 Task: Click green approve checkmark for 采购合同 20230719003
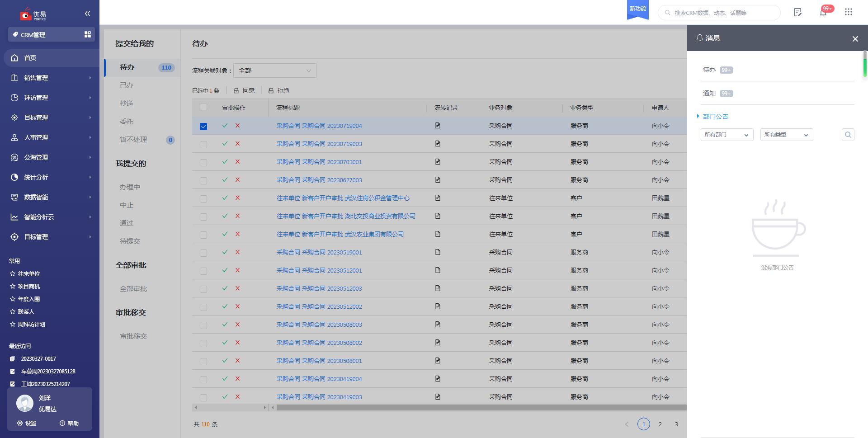point(225,144)
